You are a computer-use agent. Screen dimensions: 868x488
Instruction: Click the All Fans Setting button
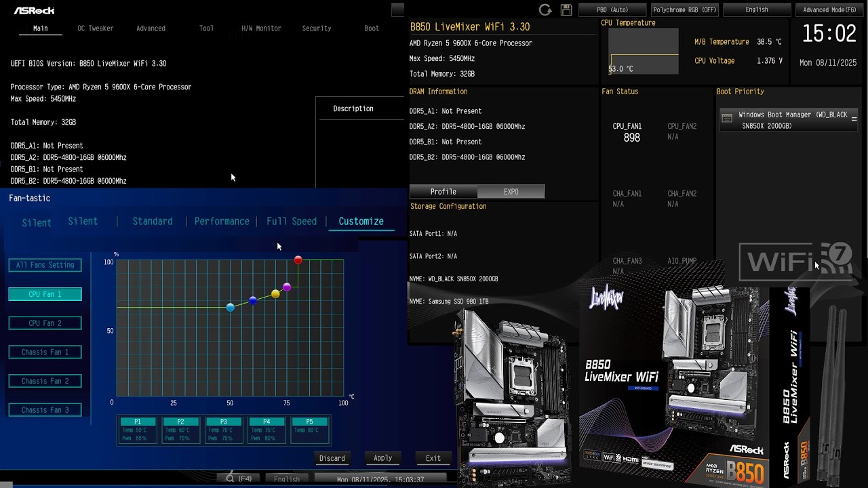45,265
